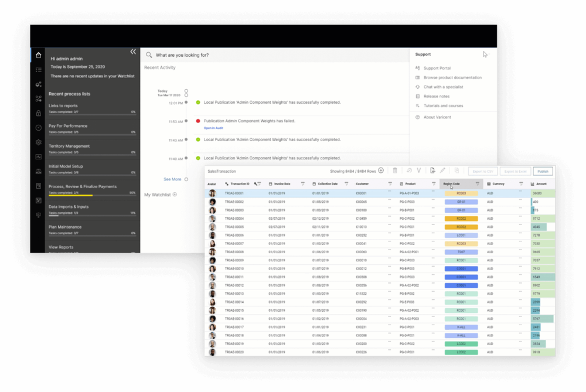Click the Export to Excel button

[x=515, y=171]
